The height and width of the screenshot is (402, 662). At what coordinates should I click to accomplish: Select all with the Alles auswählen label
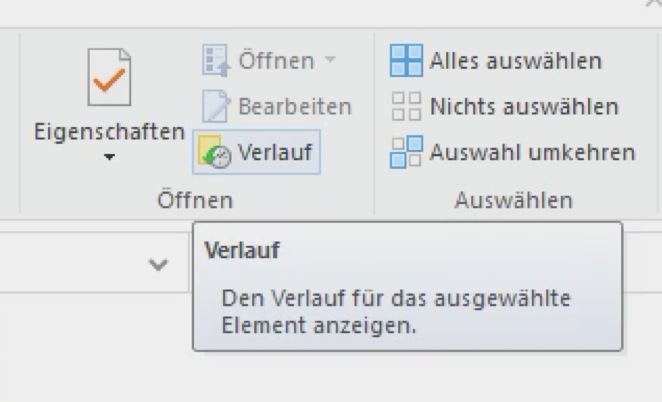pos(515,61)
